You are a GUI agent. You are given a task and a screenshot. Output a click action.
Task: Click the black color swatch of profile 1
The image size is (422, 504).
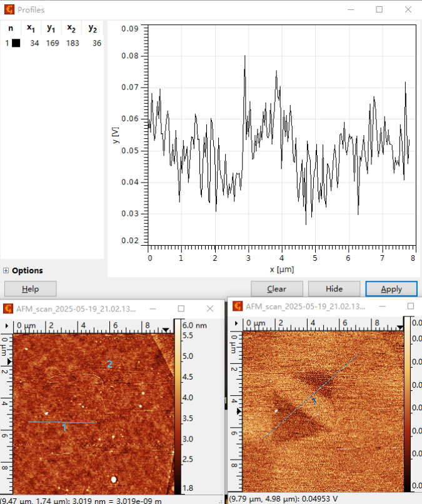tap(16, 43)
